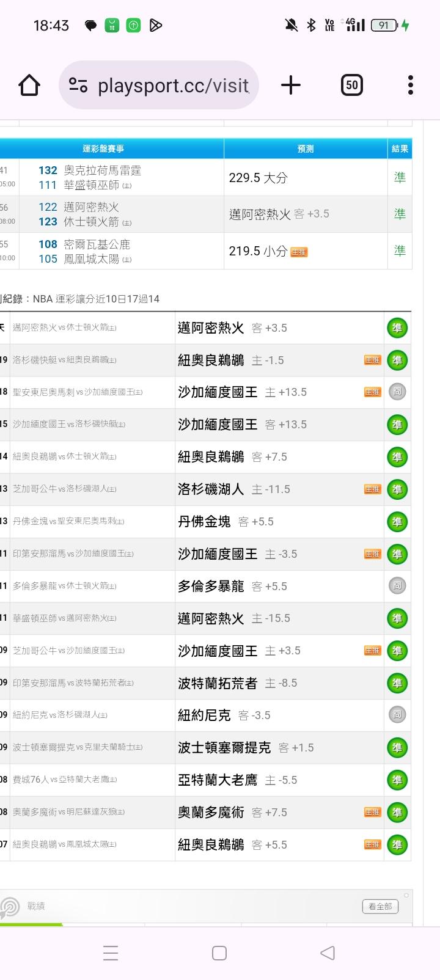Viewport: 440px width, 980px height.
Task: Tap Android back triangle button
Action: tap(328, 953)
